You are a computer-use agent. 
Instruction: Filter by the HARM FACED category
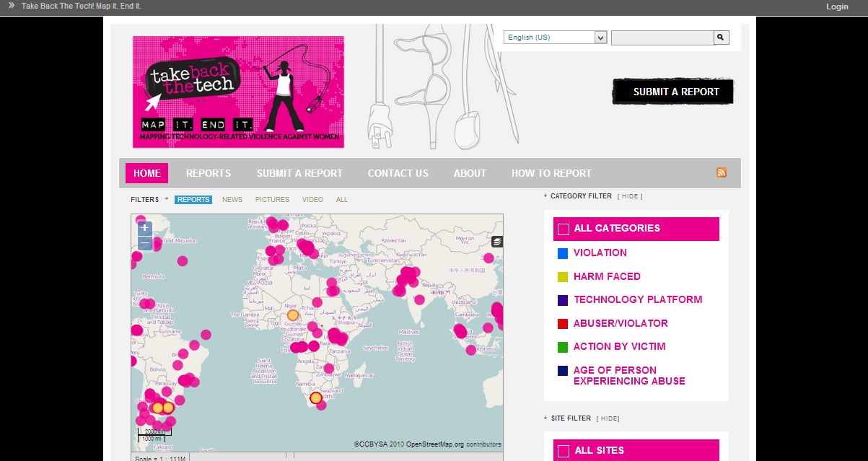(x=607, y=276)
